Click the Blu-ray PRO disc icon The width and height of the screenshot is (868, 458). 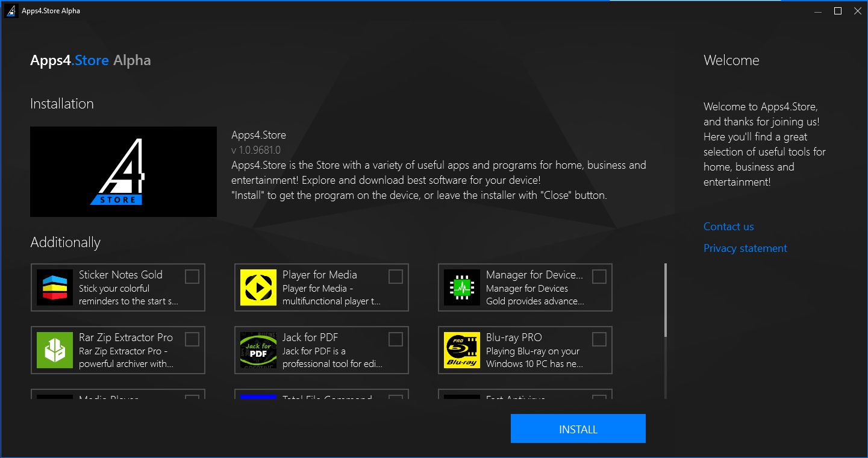461,350
